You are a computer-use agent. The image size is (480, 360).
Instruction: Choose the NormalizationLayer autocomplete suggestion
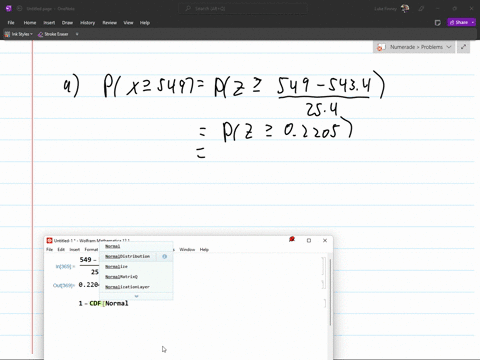136,287
